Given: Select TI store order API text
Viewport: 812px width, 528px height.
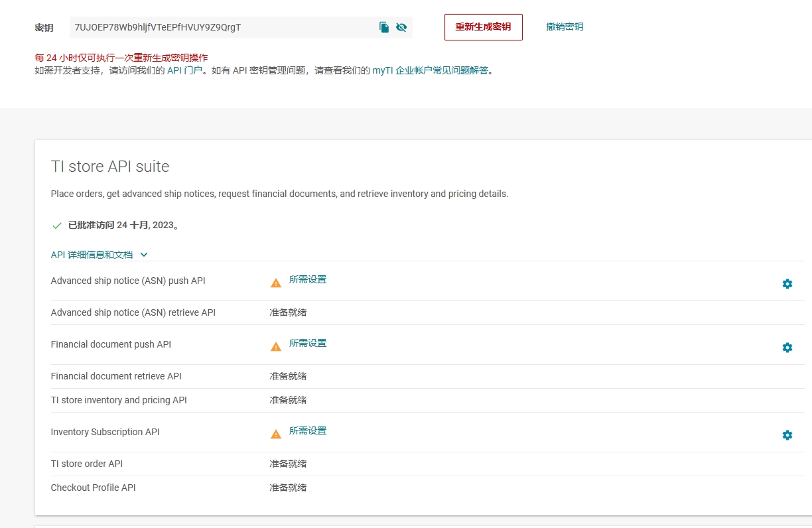Looking at the screenshot, I should (87, 464).
